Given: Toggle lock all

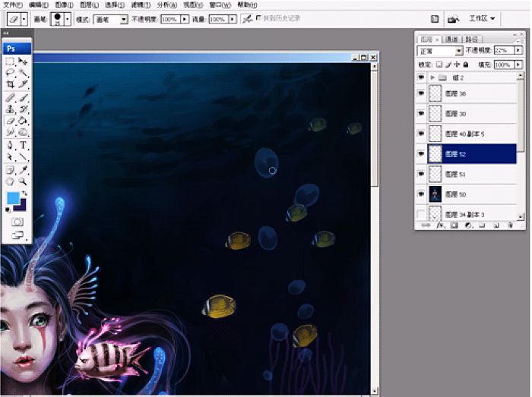Looking at the screenshot, I should 466,65.
